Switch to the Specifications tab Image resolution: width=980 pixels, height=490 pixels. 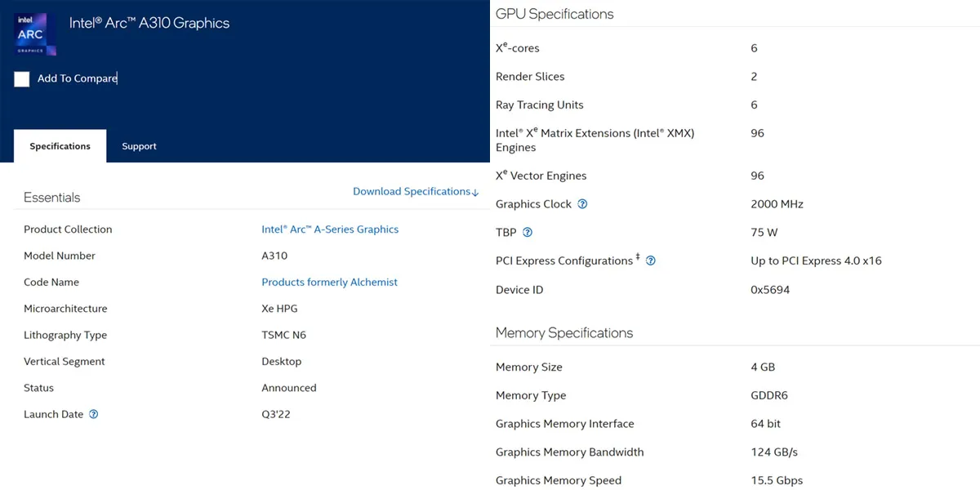coord(60,146)
